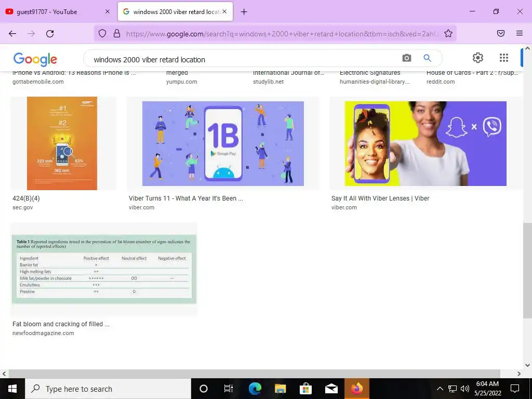Submit search with magnifier icon
Viewport: 532px width, 399px height.
[428, 58]
